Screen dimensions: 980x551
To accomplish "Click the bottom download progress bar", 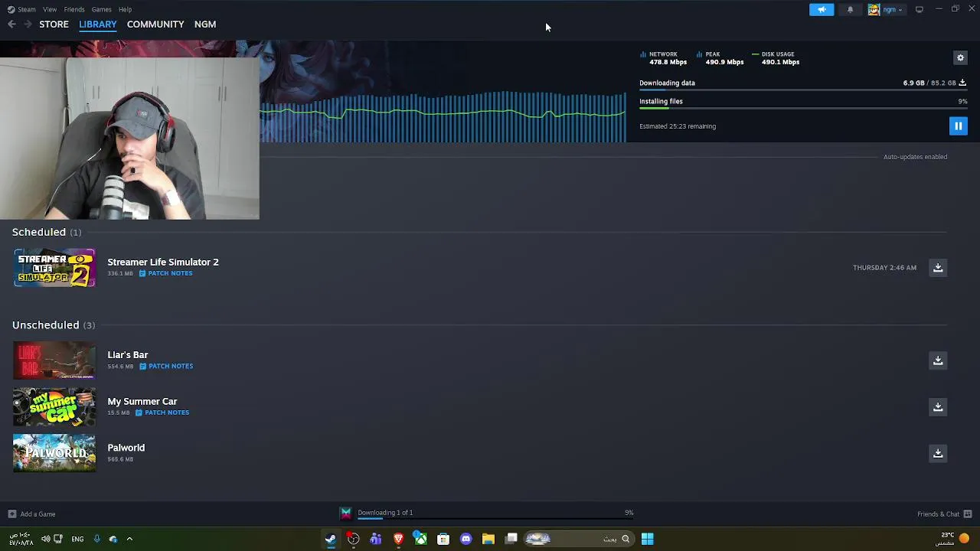I will coord(495,519).
